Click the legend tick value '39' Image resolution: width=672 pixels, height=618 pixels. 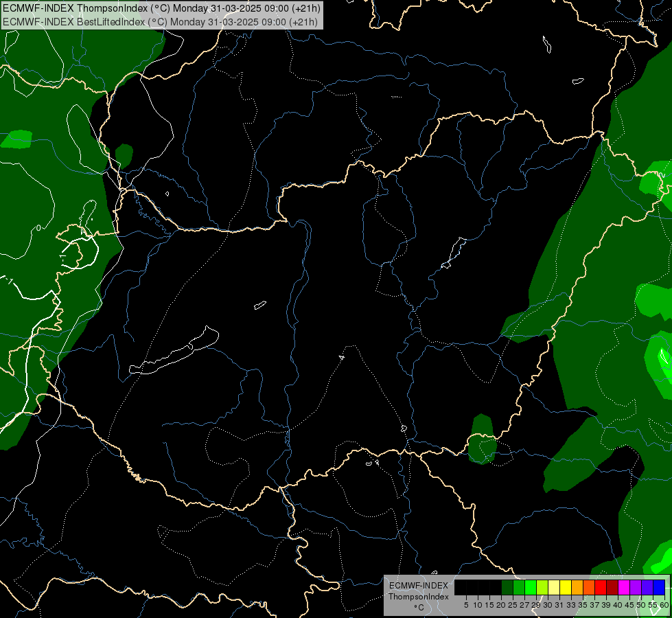[606, 605]
